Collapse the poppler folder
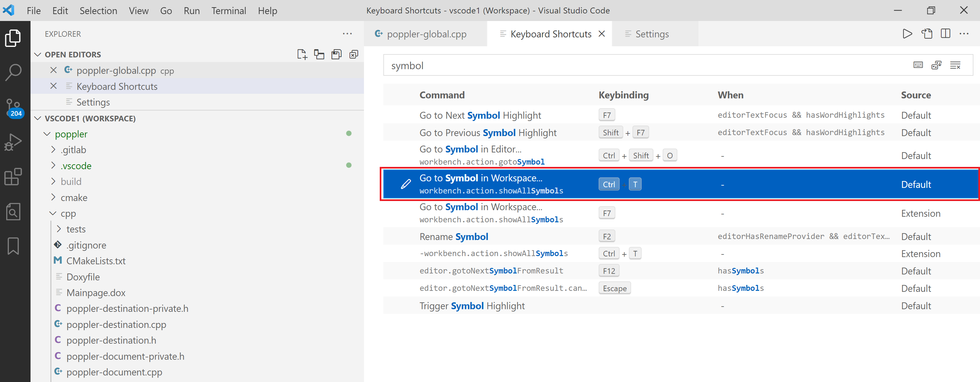The width and height of the screenshot is (980, 382). 46,134
